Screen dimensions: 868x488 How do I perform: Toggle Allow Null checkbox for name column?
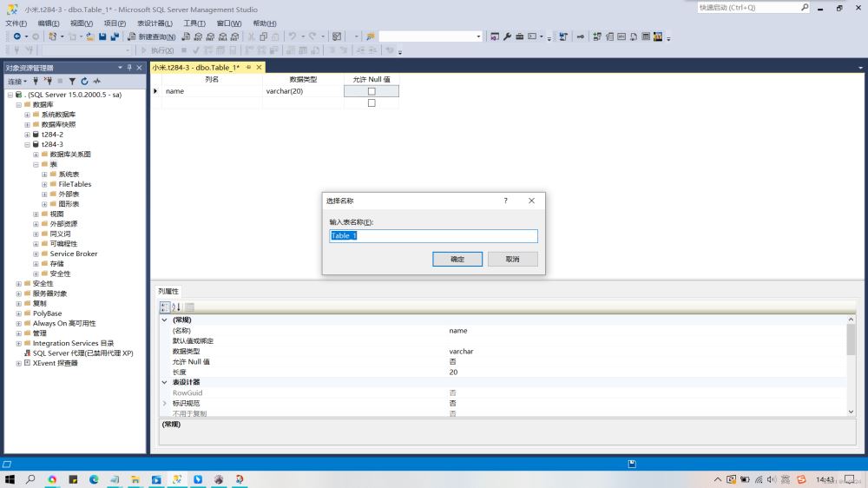click(x=372, y=91)
